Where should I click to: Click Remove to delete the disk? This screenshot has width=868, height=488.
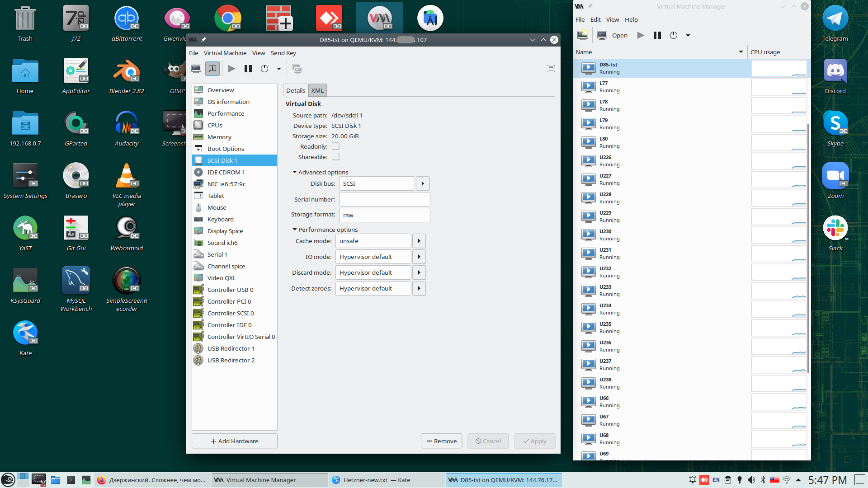(x=441, y=441)
